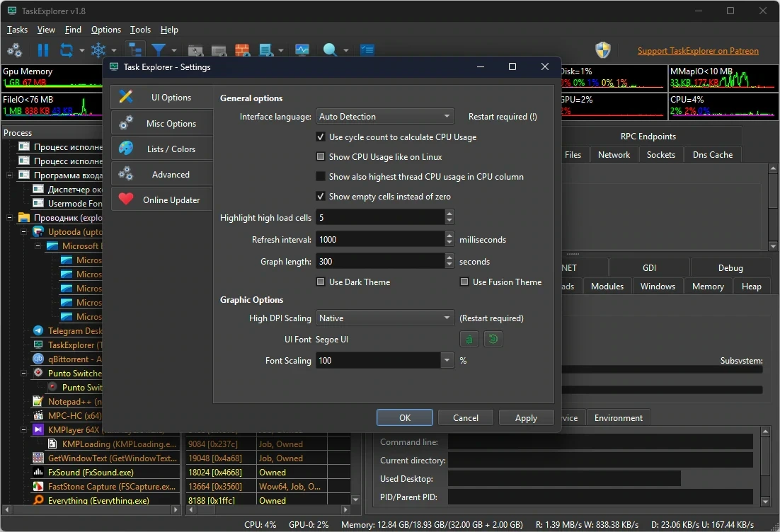Collapse the Punto Switcher tree node
This screenshot has width=780, height=532.
[x=23, y=373]
